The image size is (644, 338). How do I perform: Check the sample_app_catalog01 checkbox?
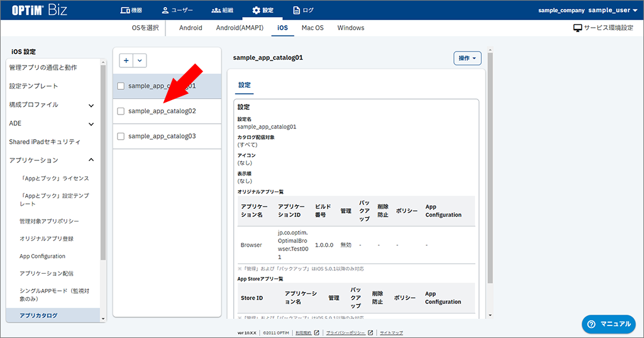click(121, 86)
